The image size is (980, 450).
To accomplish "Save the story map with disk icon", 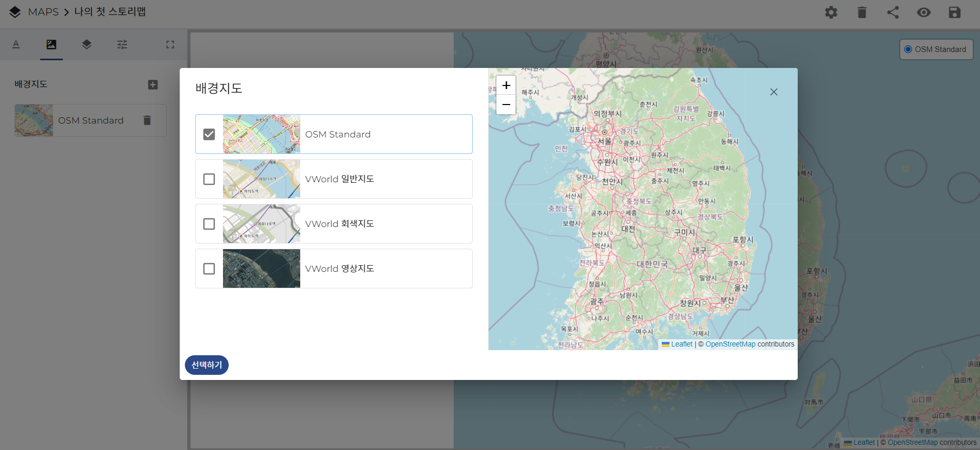I will tap(954, 12).
